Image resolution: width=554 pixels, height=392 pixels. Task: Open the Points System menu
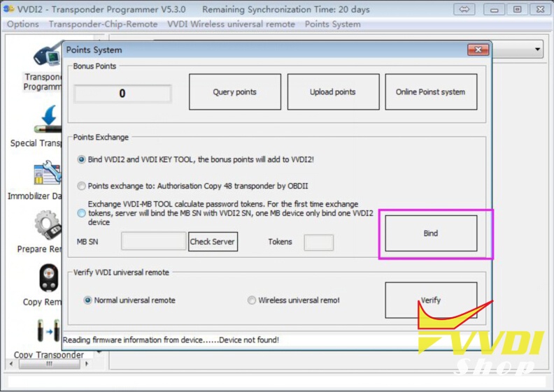coord(333,24)
